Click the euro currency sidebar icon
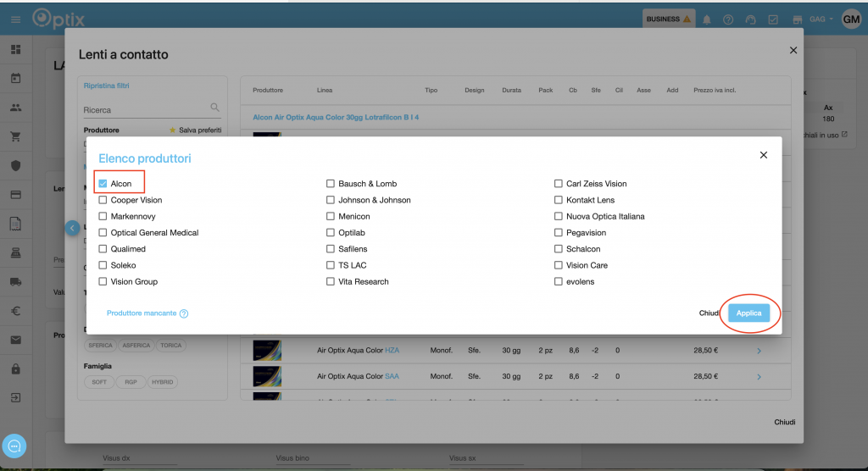 pyautogui.click(x=15, y=311)
